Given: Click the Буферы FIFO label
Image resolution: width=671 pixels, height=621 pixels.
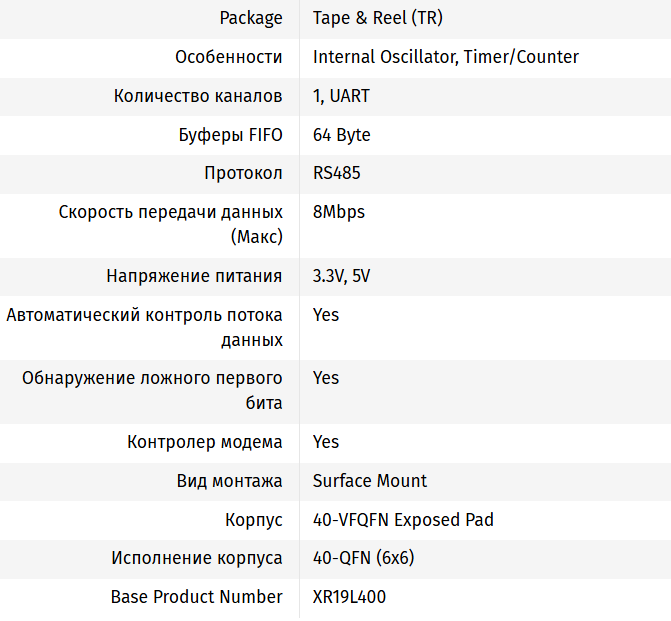Looking at the screenshot, I should tap(229, 135).
